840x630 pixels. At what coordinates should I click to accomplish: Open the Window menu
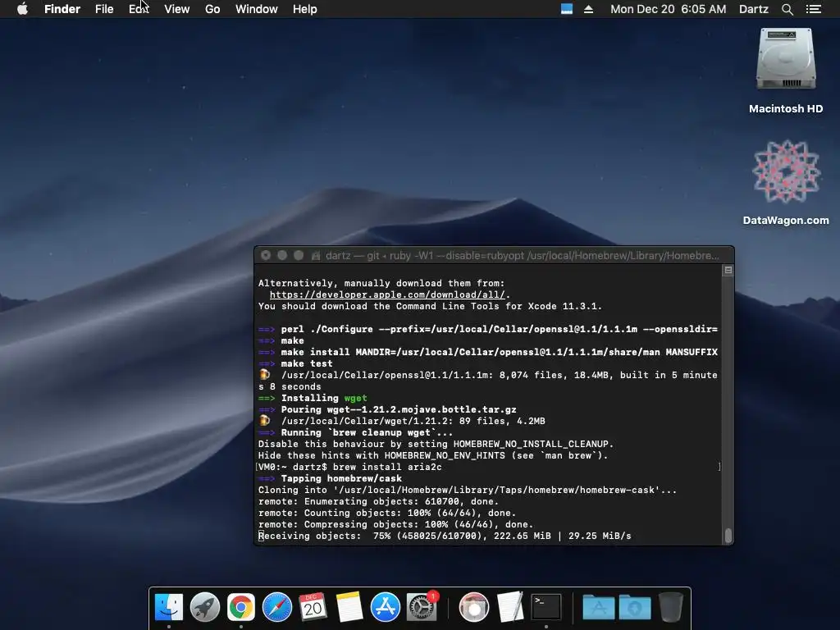[256, 9]
